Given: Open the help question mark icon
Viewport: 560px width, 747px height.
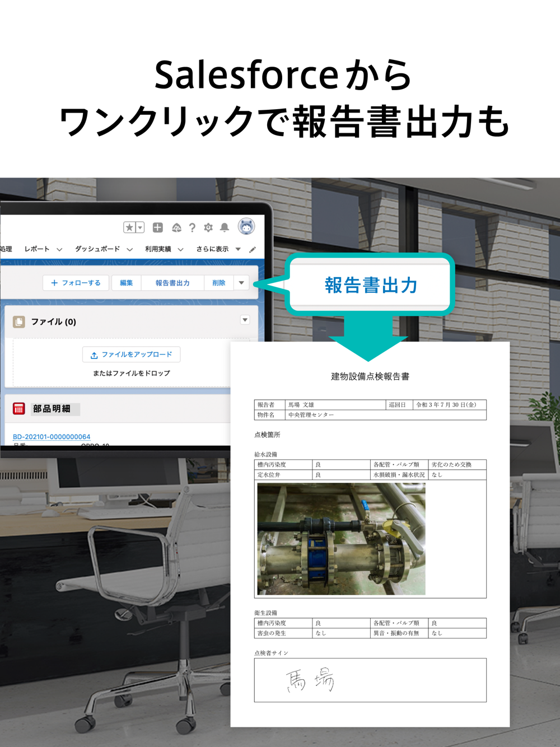Looking at the screenshot, I should click(x=192, y=227).
